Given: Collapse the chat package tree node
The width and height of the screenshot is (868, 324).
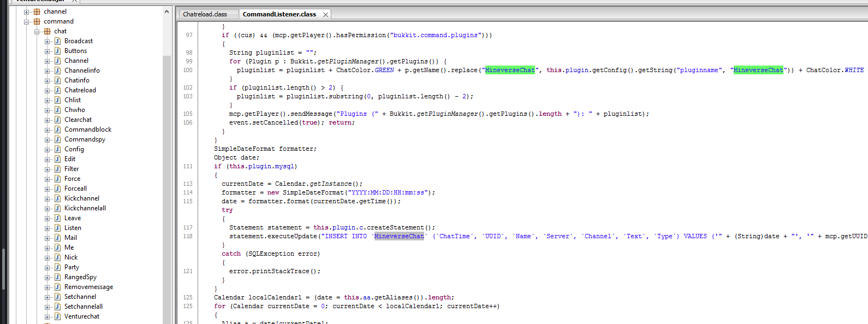Looking at the screenshot, I should [x=37, y=32].
